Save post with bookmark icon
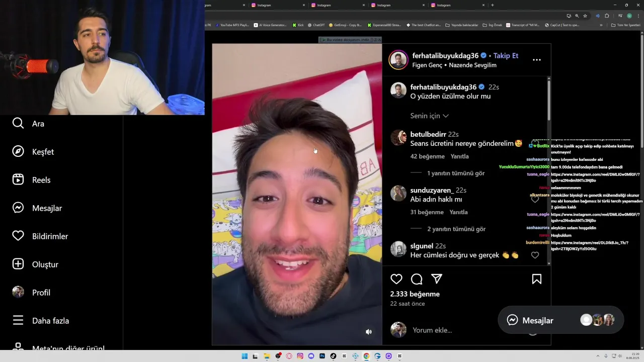This screenshot has width=644, height=362. pos(537,279)
